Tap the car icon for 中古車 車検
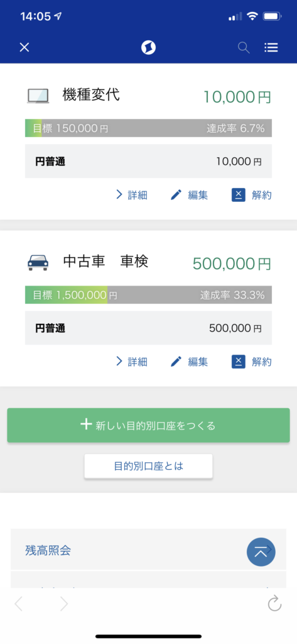297x644 pixels. tap(38, 262)
